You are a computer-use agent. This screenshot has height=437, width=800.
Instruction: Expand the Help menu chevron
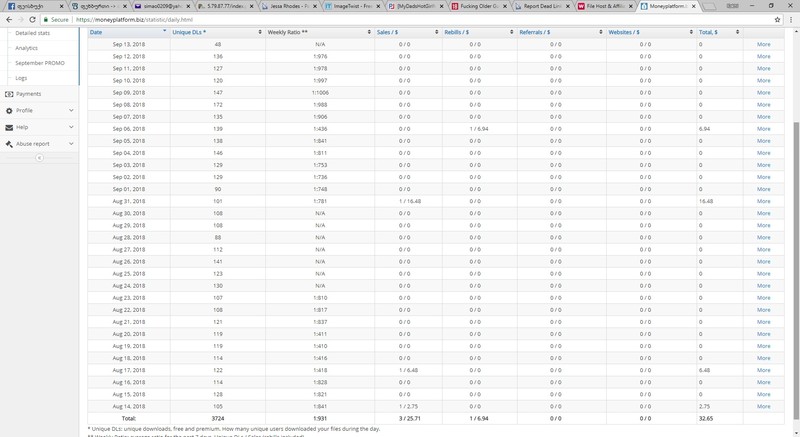coord(71,127)
